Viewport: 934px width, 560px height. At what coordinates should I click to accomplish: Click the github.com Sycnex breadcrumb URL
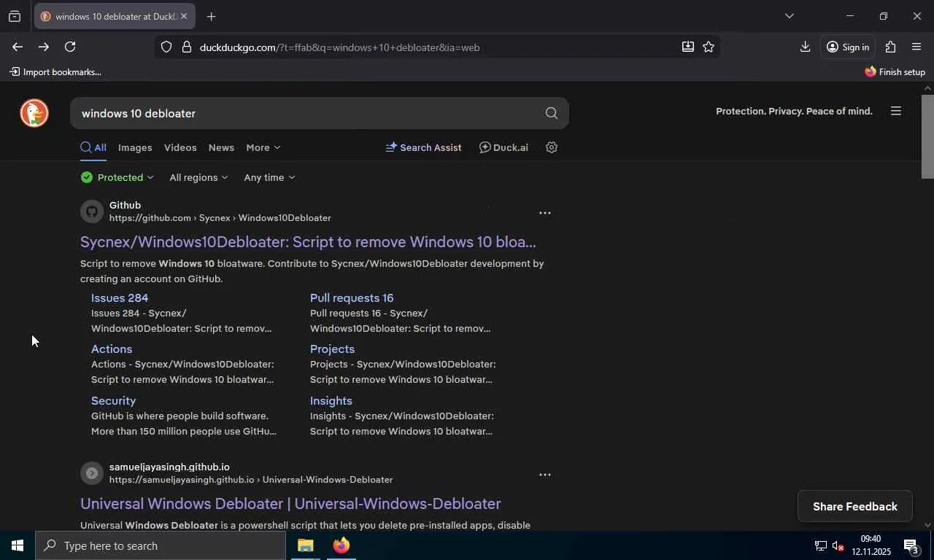point(220,218)
